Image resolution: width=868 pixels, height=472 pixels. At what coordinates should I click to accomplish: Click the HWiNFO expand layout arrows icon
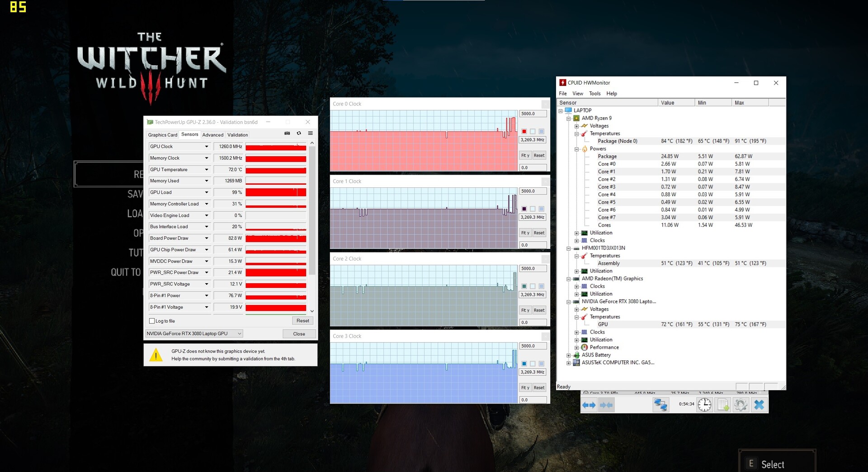coord(589,405)
